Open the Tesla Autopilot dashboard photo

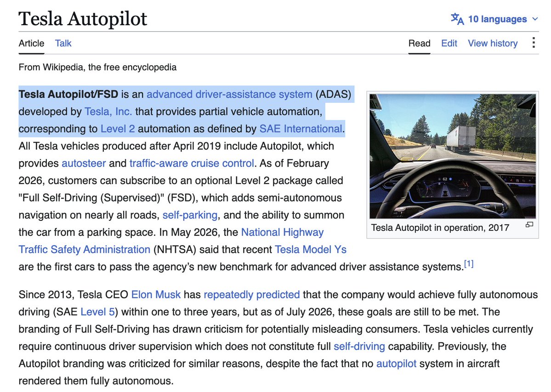453,156
